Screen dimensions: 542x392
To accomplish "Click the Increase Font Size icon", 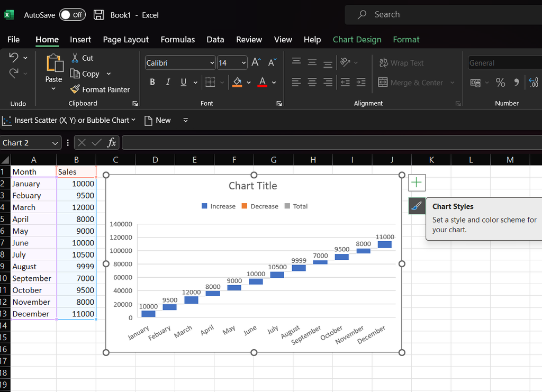I will [x=256, y=62].
